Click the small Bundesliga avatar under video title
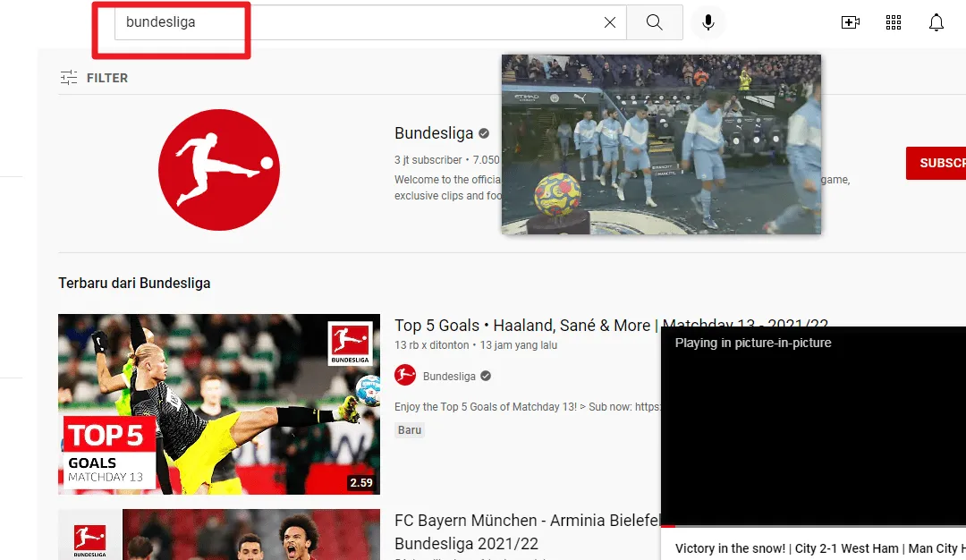The image size is (966, 560). [x=405, y=375]
